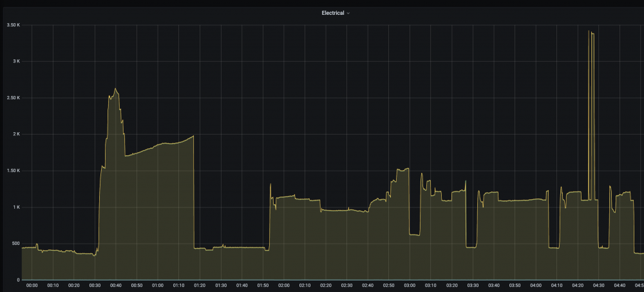This screenshot has height=292, width=644.
Task: Click the 03:00 time axis label
Action: [x=410, y=286]
